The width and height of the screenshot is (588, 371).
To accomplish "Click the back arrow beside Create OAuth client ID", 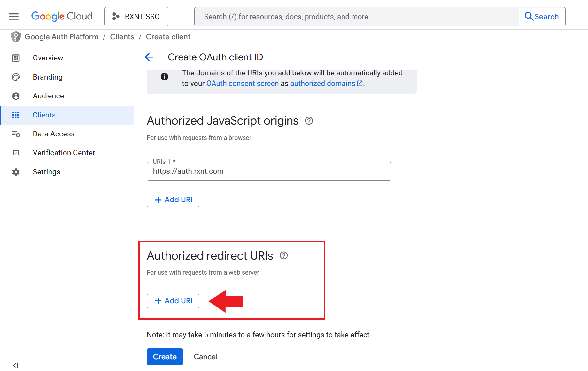I will (149, 57).
